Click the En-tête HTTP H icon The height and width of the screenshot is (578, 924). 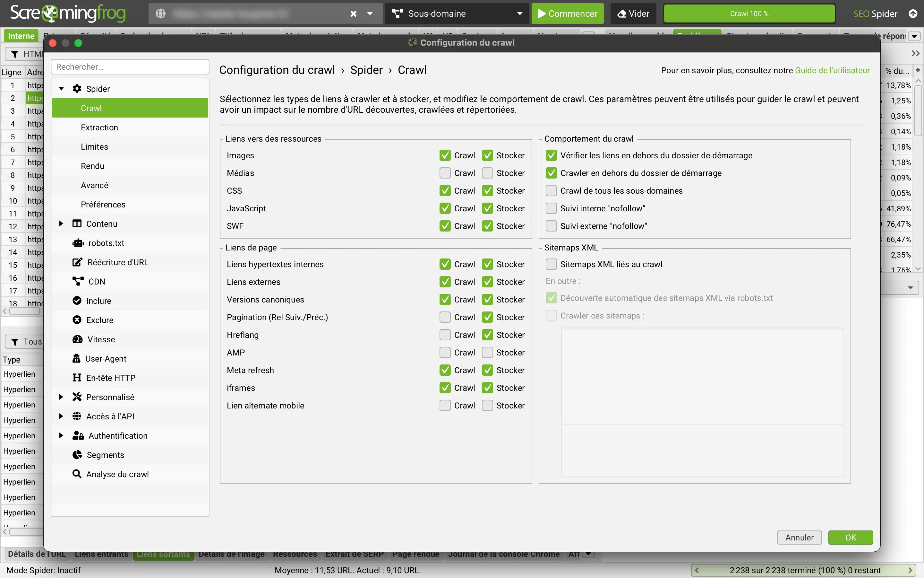[77, 378]
